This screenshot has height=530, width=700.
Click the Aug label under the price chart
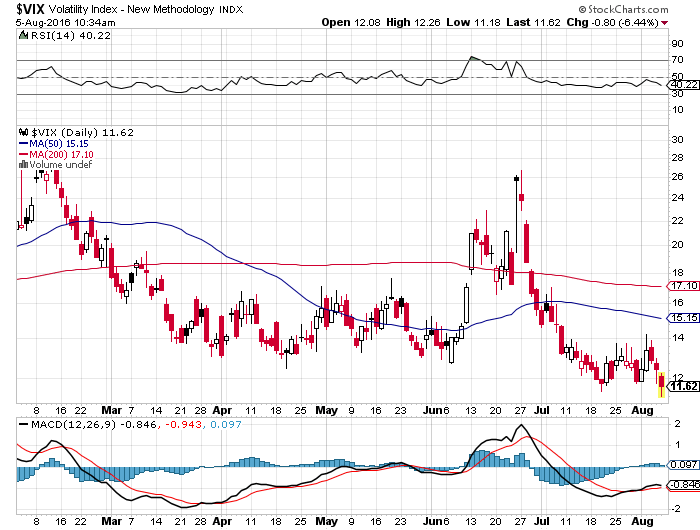pos(642,410)
